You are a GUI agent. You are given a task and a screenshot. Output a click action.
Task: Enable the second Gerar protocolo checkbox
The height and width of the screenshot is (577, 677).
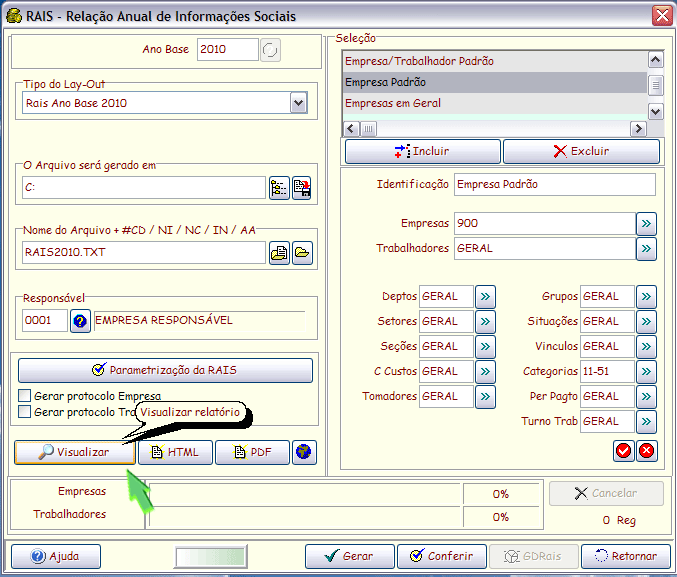[x=25, y=412]
